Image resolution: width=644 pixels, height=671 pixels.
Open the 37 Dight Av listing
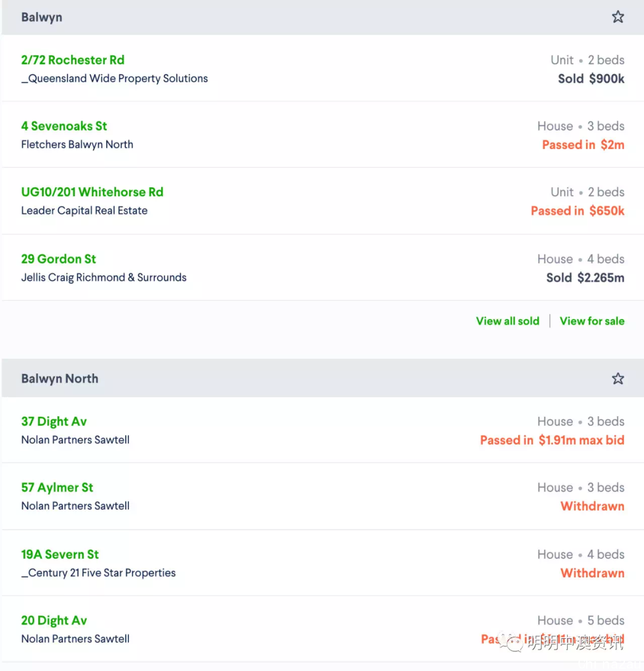coord(54,422)
